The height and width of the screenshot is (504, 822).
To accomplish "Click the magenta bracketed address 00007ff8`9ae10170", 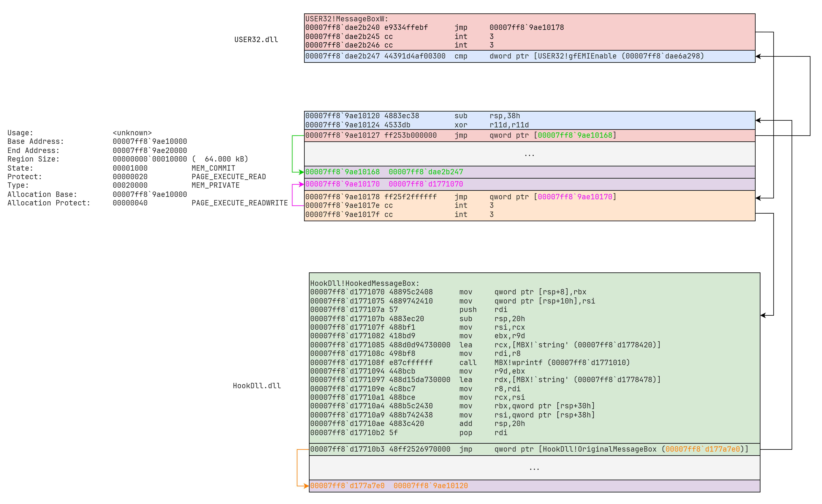I will pyautogui.click(x=575, y=197).
